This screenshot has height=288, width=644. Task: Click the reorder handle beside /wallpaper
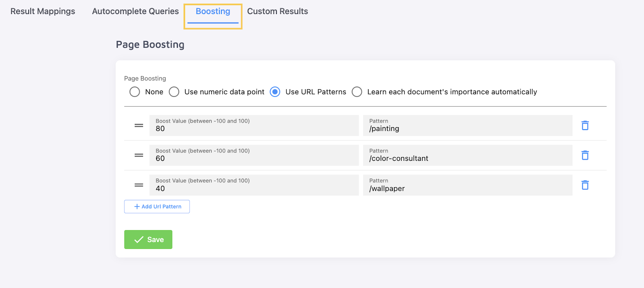click(139, 185)
